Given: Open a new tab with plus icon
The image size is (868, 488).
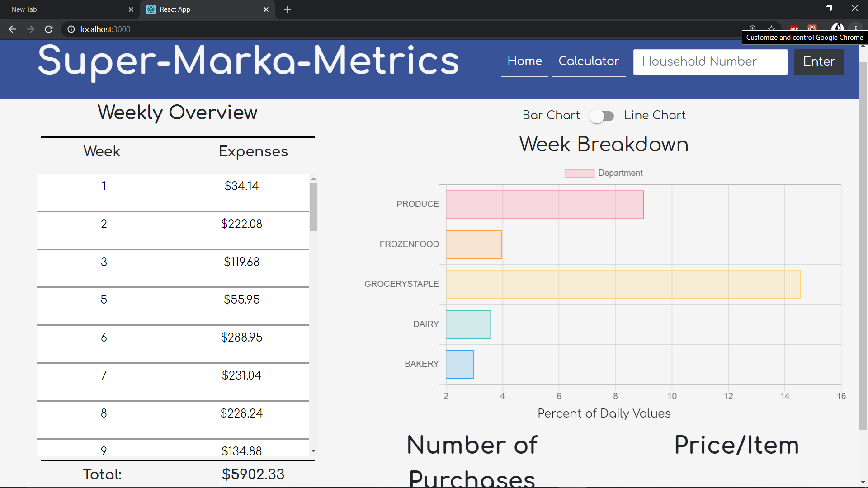Looking at the screenshot, I should (x=288, y=9).
